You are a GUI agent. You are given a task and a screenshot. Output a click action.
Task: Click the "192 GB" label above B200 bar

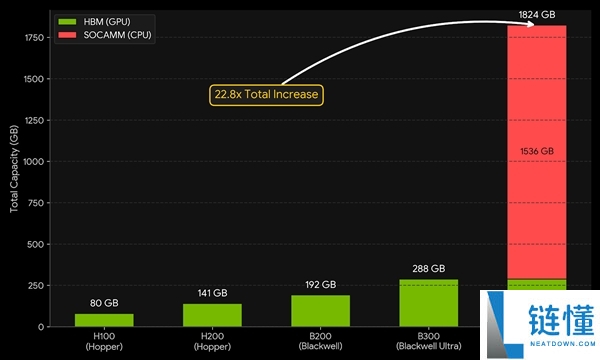click(321, 285)
